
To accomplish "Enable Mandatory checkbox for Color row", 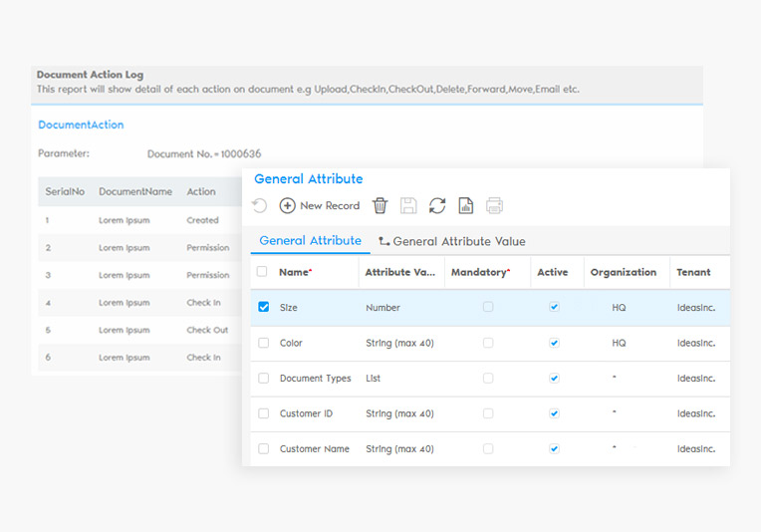I will pos(488,343).
